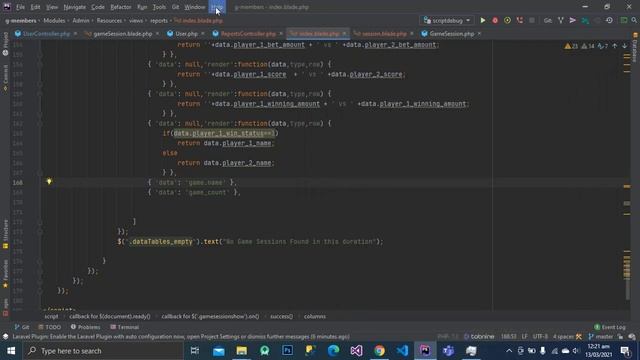Click the red Debug bug icon

(x=495, y=20)
